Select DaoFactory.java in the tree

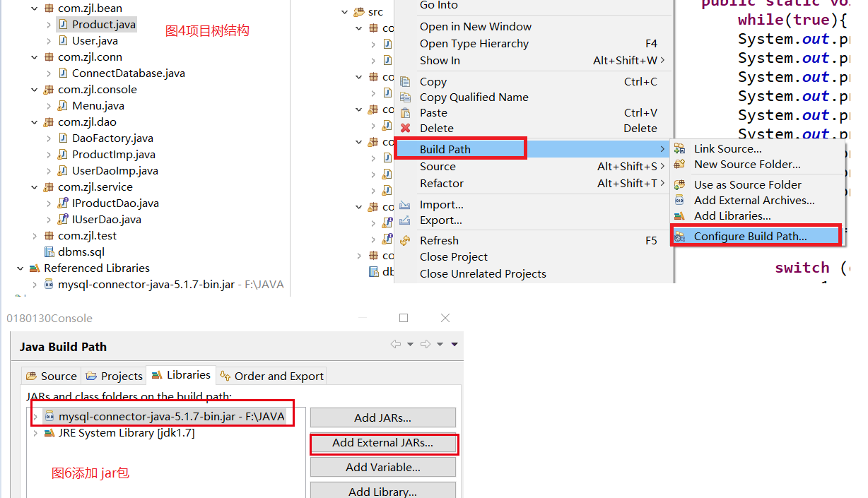[112, 138]
